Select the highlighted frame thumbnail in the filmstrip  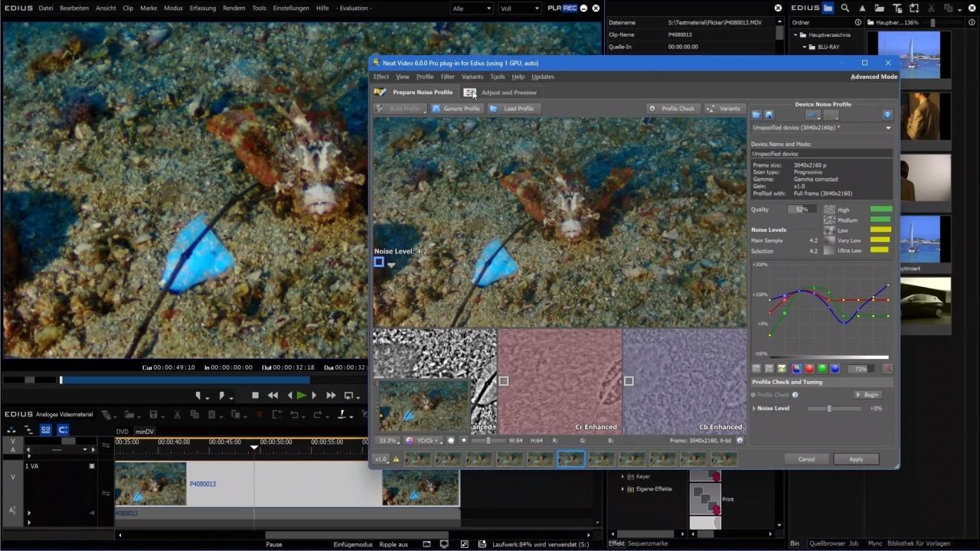pyautogui.click(x=570, y=459)
